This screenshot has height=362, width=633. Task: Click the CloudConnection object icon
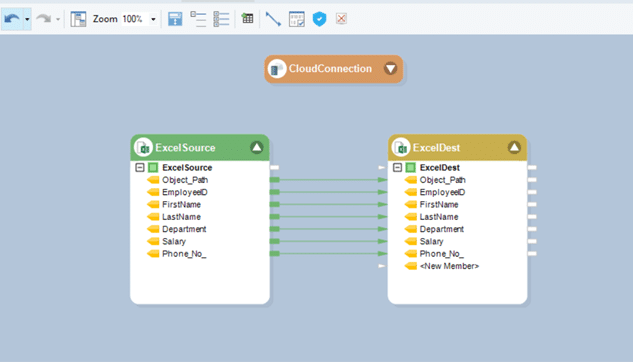(277, 69)
